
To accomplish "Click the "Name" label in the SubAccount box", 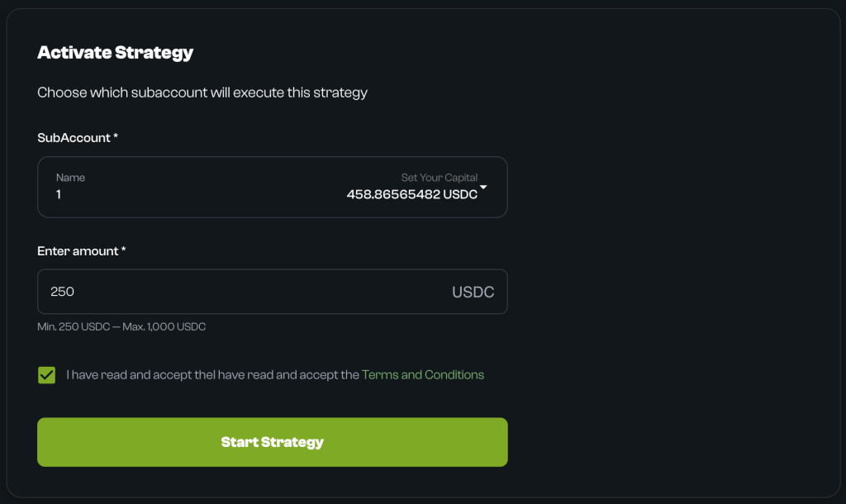I will 70,178.
